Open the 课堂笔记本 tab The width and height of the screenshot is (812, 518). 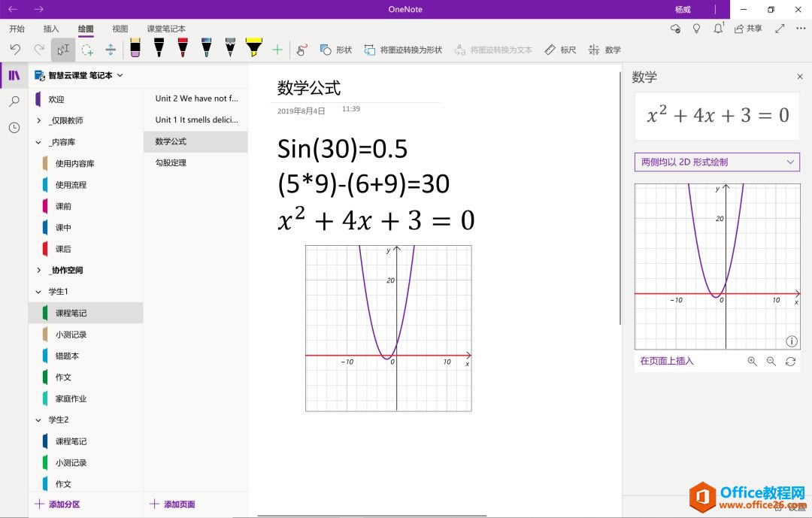(x=165, y=29)
